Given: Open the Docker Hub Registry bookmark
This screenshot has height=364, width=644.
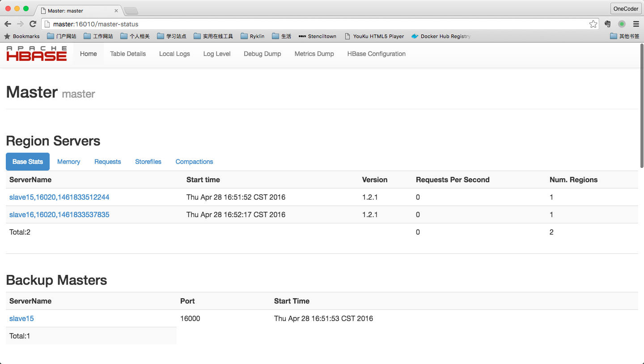Looking at the screenshot, I should [x=441, y=36].
